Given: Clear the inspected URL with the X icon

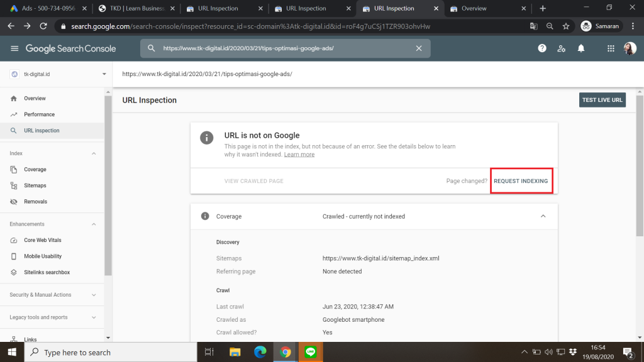Looking at the screenshot, I should pyautogui.click(x=418, y=48).
